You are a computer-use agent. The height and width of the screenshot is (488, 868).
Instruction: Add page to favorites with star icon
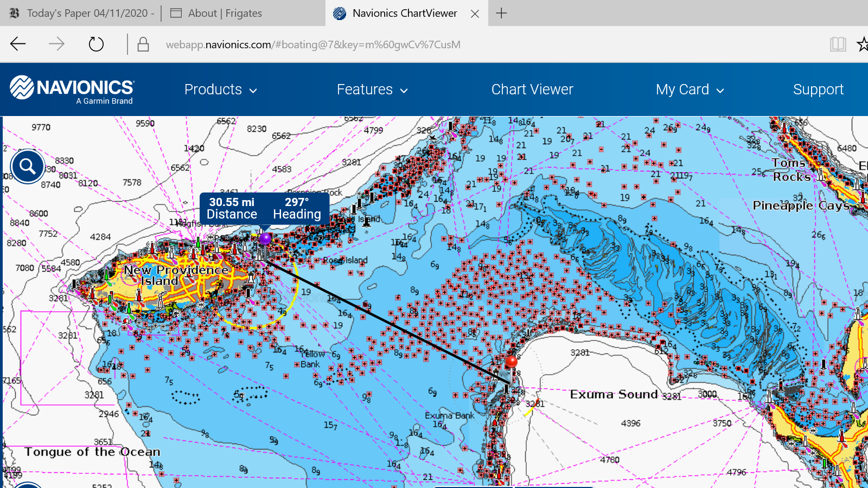(863, 44)
